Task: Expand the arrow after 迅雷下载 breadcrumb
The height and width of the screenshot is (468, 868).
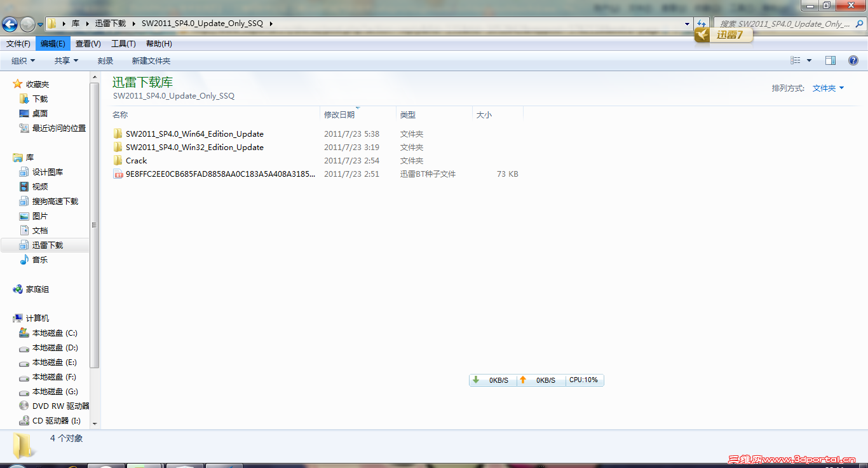Action: pos(134,24)
